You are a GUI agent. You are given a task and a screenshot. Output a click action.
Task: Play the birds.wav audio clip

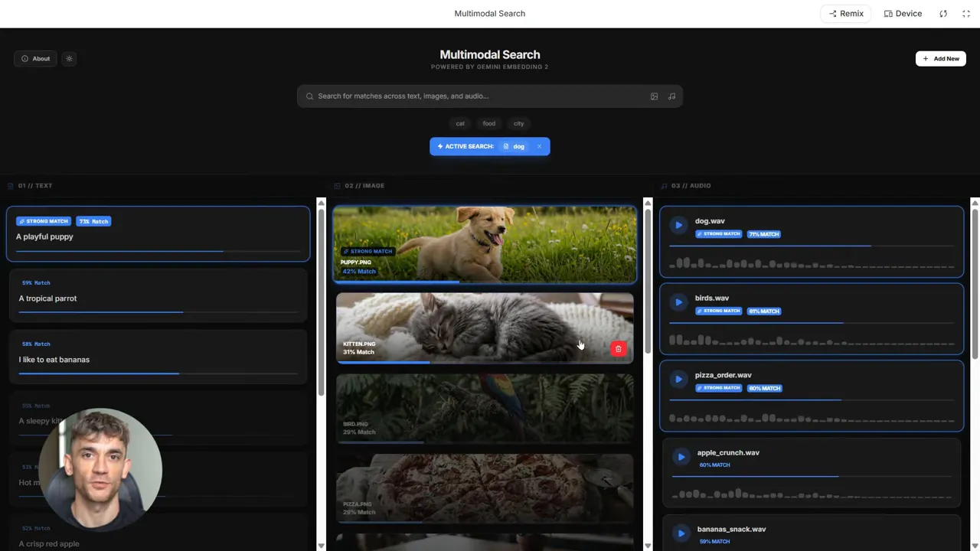pyautogui.click(x=678, y=302)
